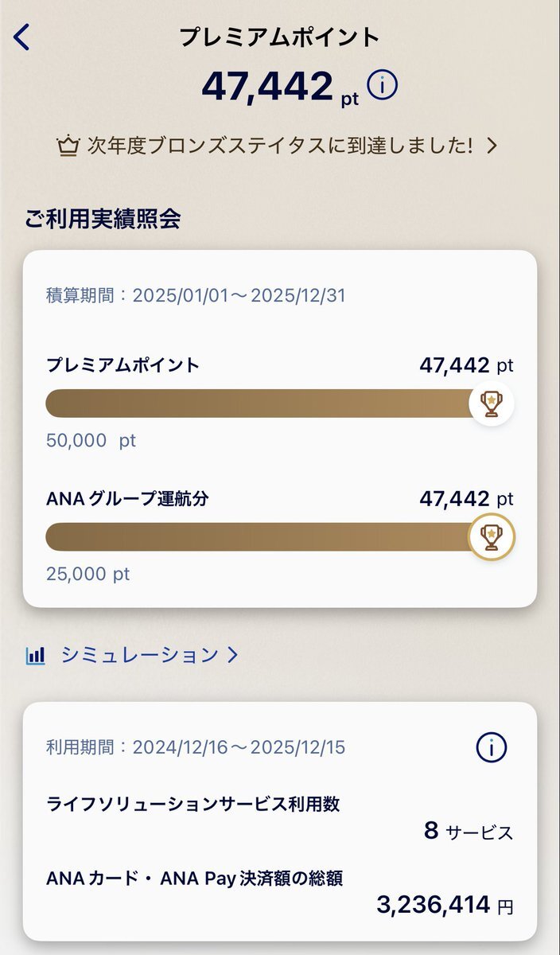Tap the 3,236,414 円 amount

coord(445,905)
